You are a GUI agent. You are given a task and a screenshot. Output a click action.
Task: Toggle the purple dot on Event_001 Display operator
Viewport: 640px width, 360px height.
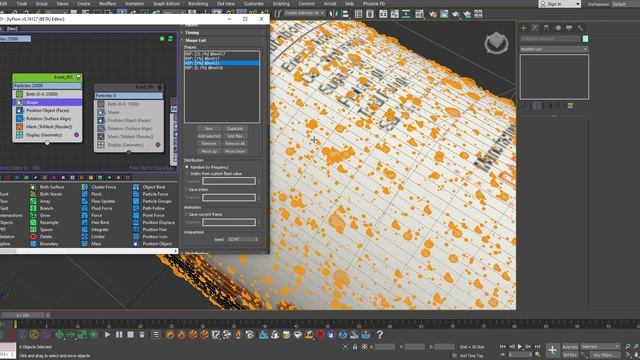point(76,135)
